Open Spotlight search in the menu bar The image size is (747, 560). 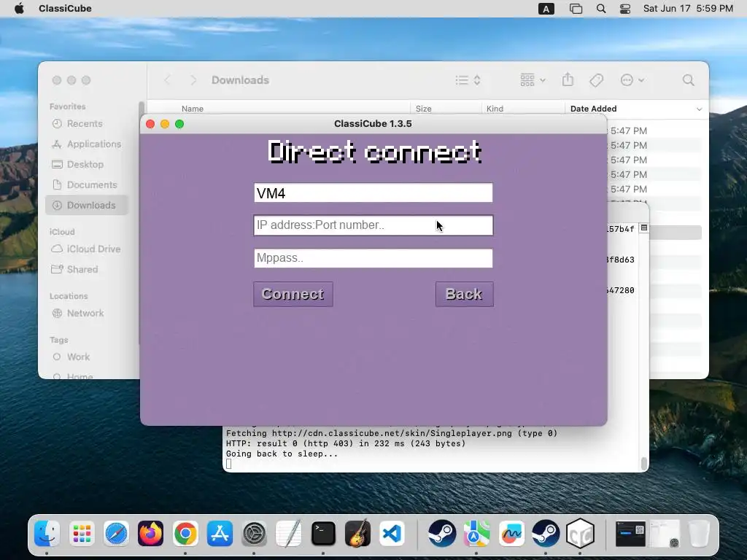601,9
